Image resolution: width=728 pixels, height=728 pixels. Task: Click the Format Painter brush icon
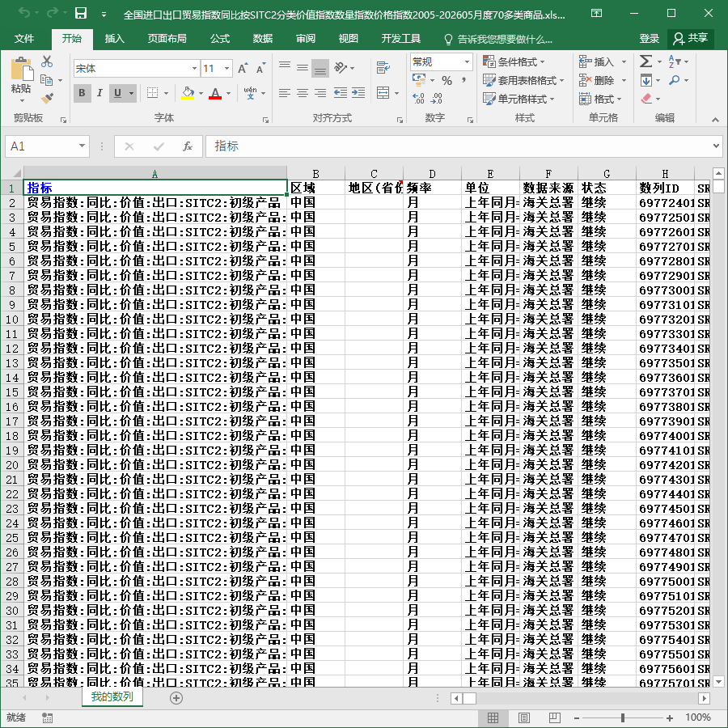pyautogui.click(x=47, y=98)
